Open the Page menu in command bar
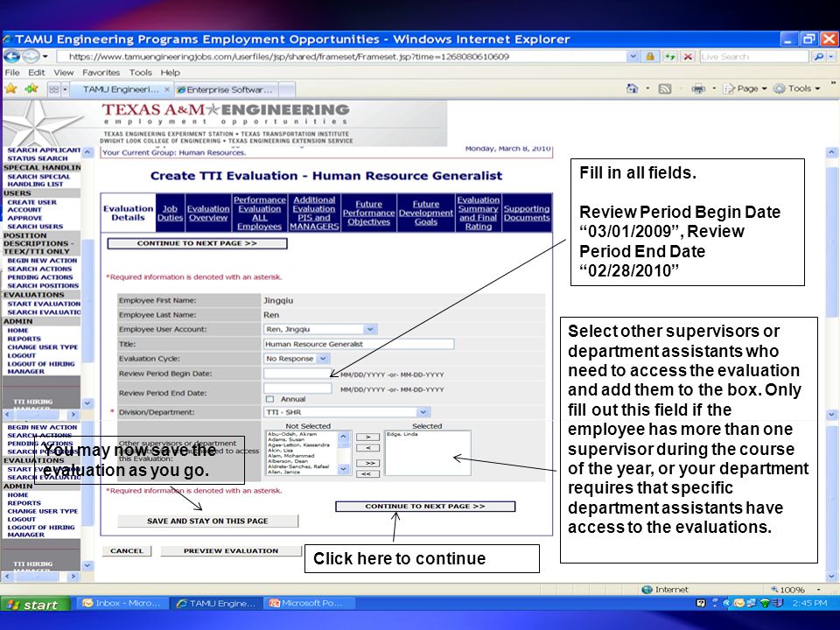 click(744, 89)
